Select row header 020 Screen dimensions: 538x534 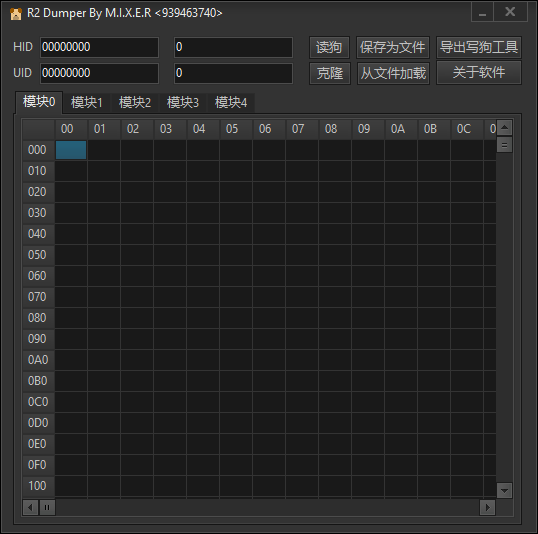tap(38, 192)
